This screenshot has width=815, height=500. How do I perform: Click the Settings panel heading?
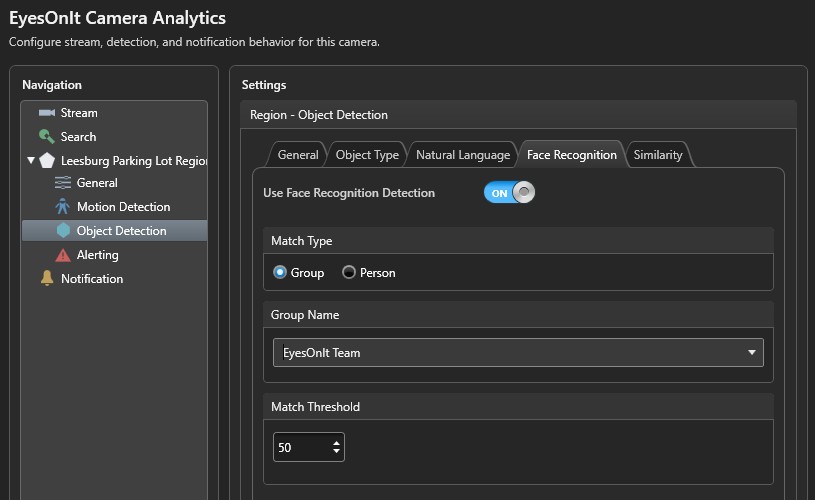(264, 85)
